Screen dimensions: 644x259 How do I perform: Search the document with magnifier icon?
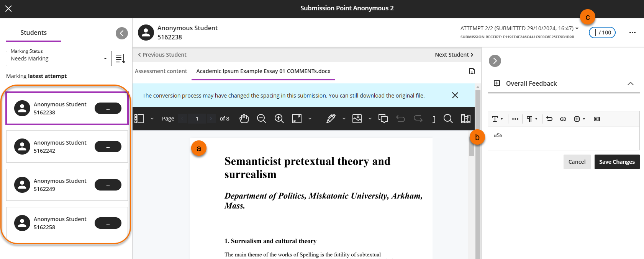point(448,119)
